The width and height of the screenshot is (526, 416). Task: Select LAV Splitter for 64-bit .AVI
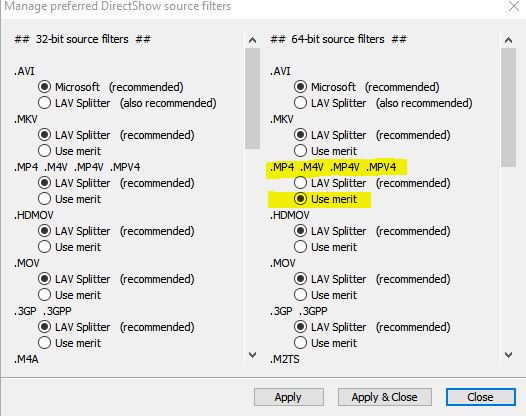300,103
